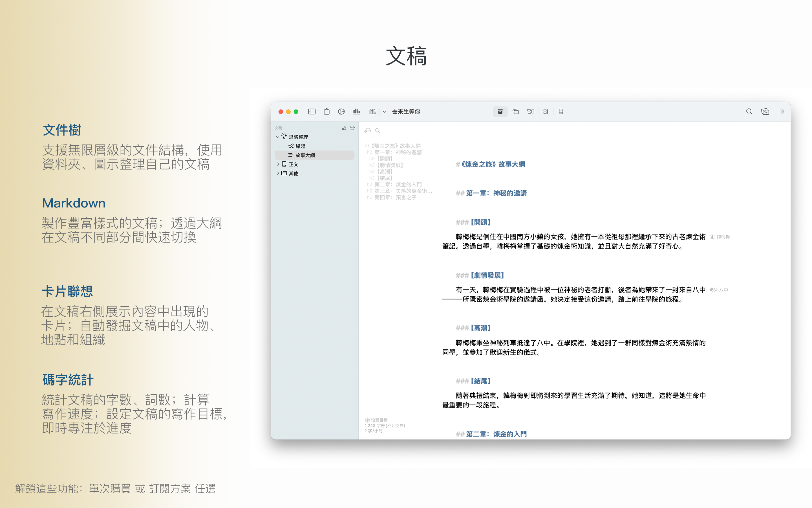Jump to h1 《煉金之旅》故事大綱 in outline

tap(392, 146)
